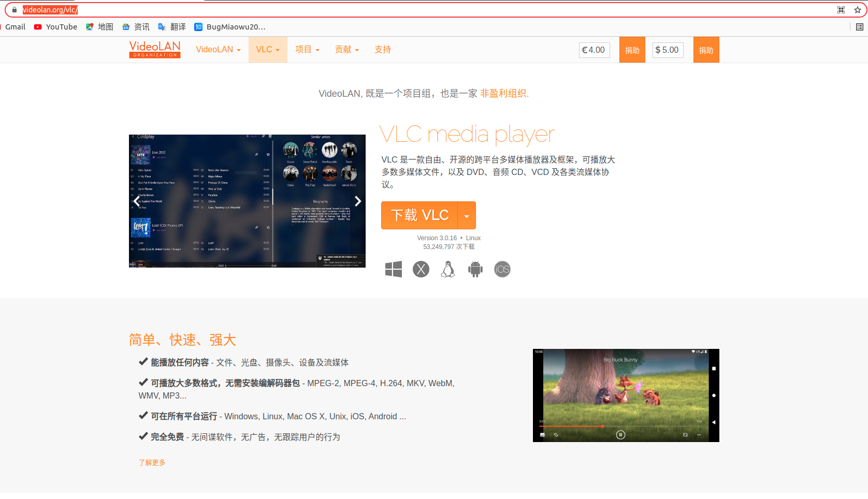Open the YouTube bookmark
The image size is (868, 499).
tap(55, 27)
